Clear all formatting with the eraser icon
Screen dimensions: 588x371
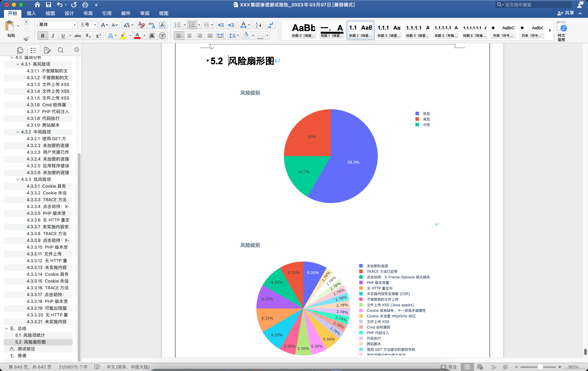pos(141,25)
